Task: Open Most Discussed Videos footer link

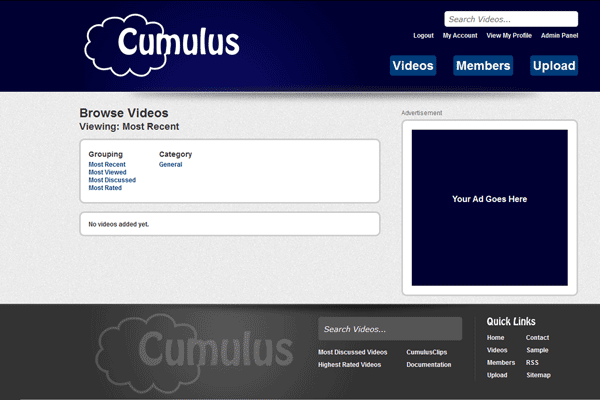Action: [352, 352]
